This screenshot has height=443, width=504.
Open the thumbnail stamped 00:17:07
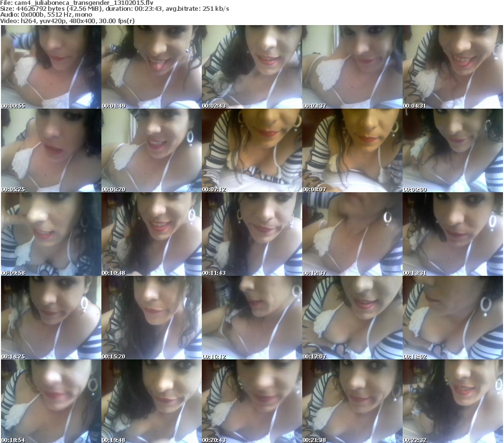pyautogui.click(x=352, y=318)
